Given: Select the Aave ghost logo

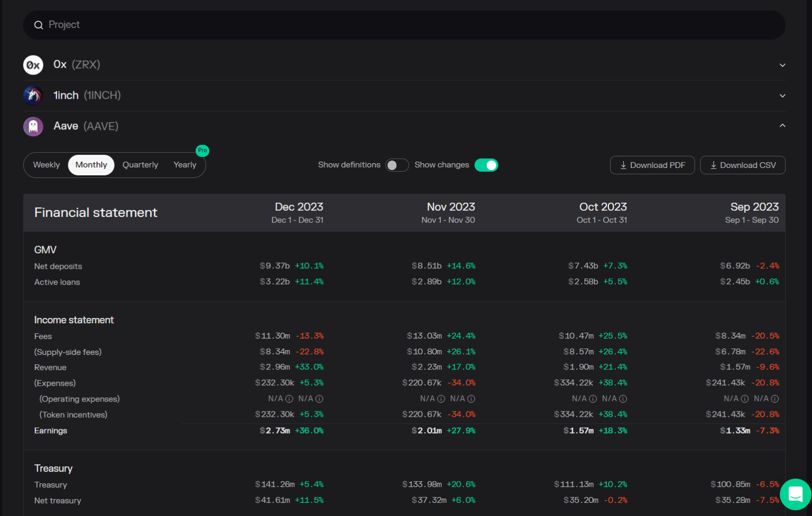Looking at the screenshot, I should [x=33, y=126].
